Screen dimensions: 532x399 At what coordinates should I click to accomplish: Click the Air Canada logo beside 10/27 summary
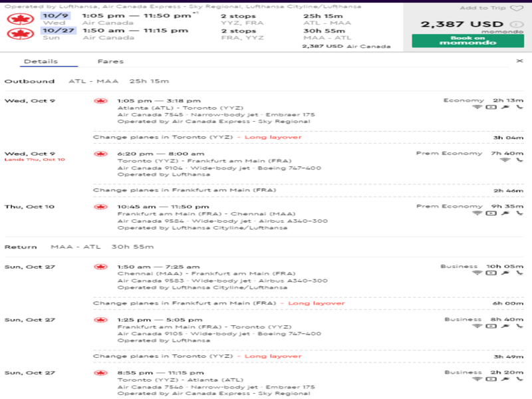click(x=21, y=34)
